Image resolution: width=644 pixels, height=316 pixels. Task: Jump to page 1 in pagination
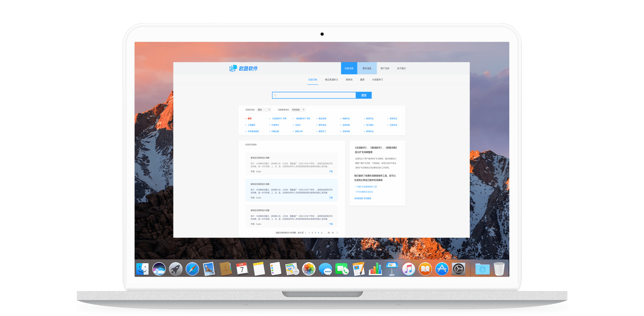click(x=309, y=233)
